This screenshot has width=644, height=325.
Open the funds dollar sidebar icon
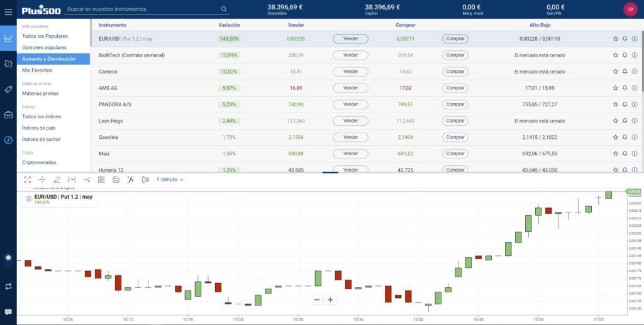tap(8, 140)
